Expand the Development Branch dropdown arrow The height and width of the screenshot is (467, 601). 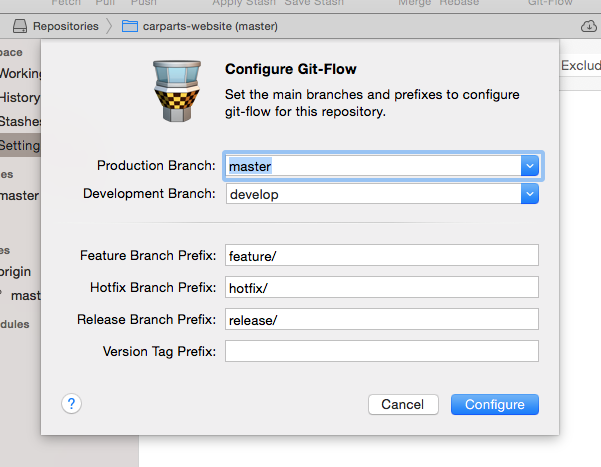(530, 194)
